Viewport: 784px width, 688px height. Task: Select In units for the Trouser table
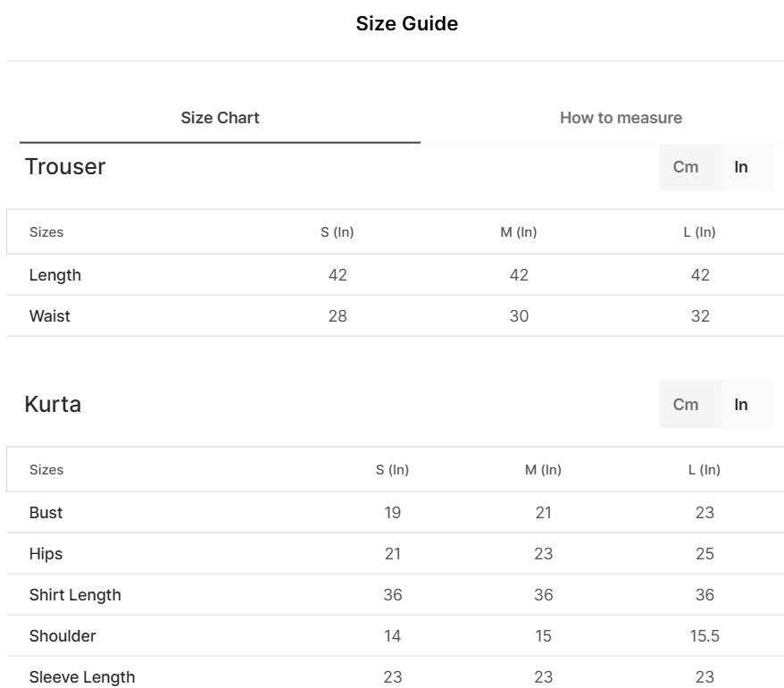click(x=741, y=167)
